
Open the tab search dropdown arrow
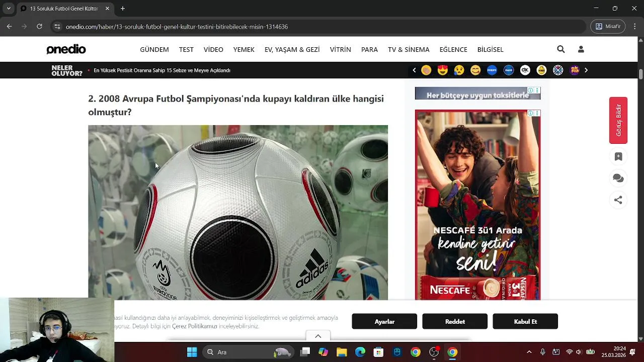[9, 9]
